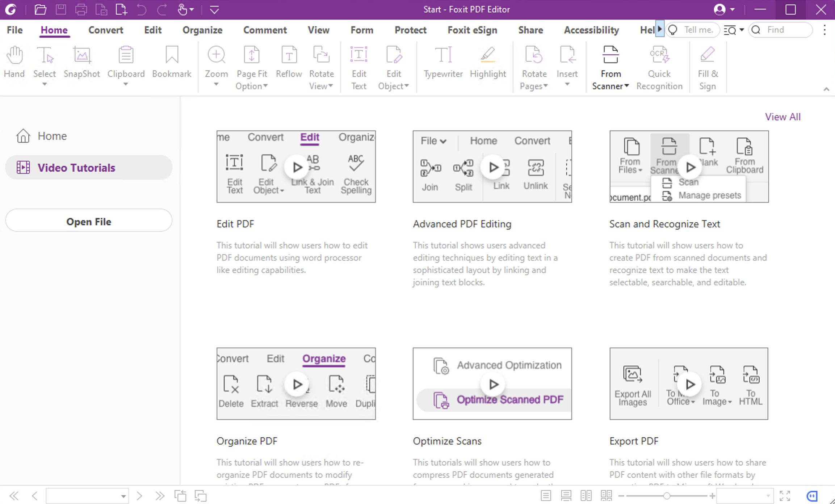Viewport: 835px width, 504px height.
Task: Click the Open File button
Action: [89, 220]
